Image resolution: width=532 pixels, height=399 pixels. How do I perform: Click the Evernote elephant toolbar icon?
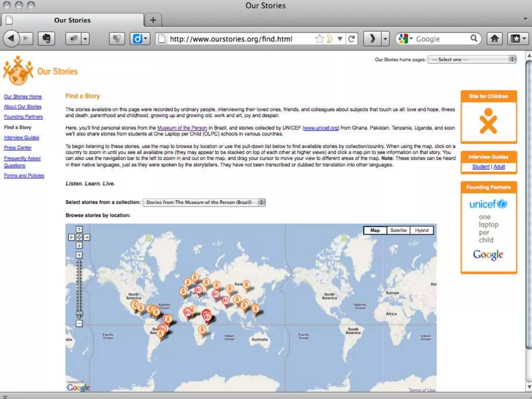click(x=46, y=39)
